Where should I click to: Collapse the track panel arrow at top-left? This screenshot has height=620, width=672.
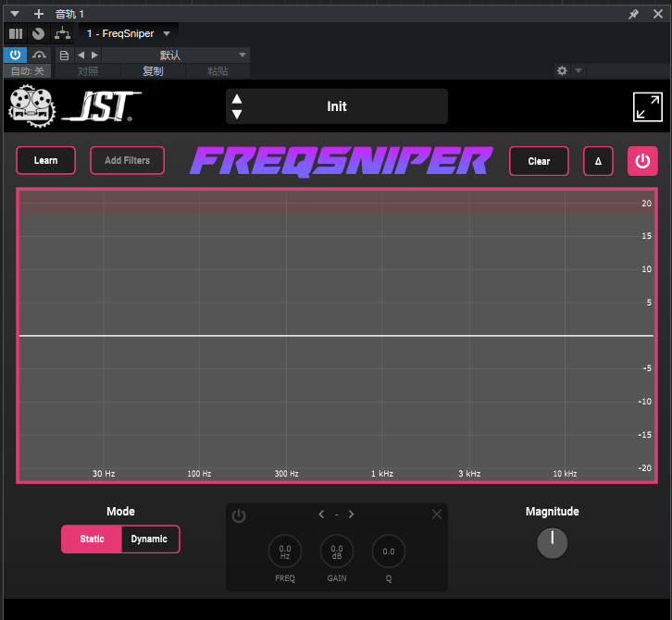15,14
